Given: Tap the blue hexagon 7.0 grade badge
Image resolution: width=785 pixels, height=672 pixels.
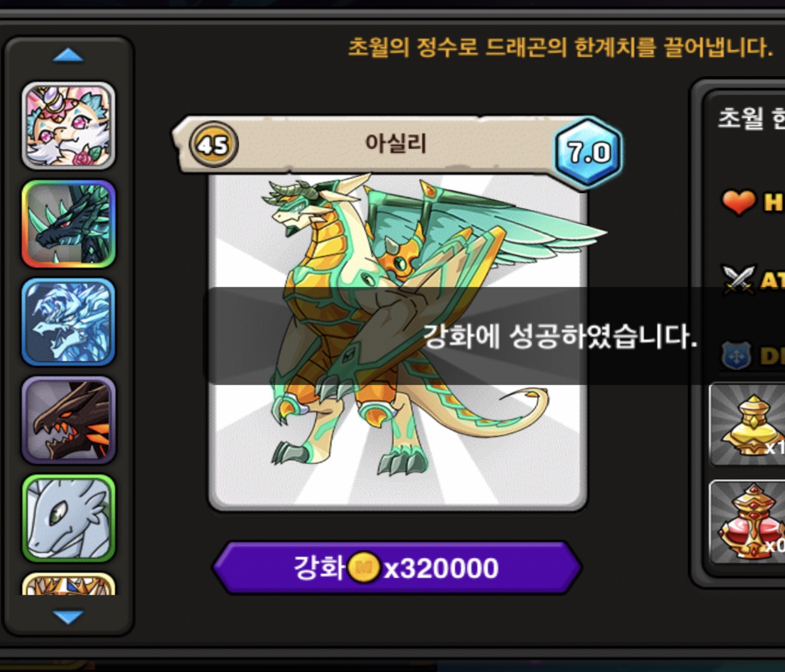Looking at the screenshot, I should point(588,153).
